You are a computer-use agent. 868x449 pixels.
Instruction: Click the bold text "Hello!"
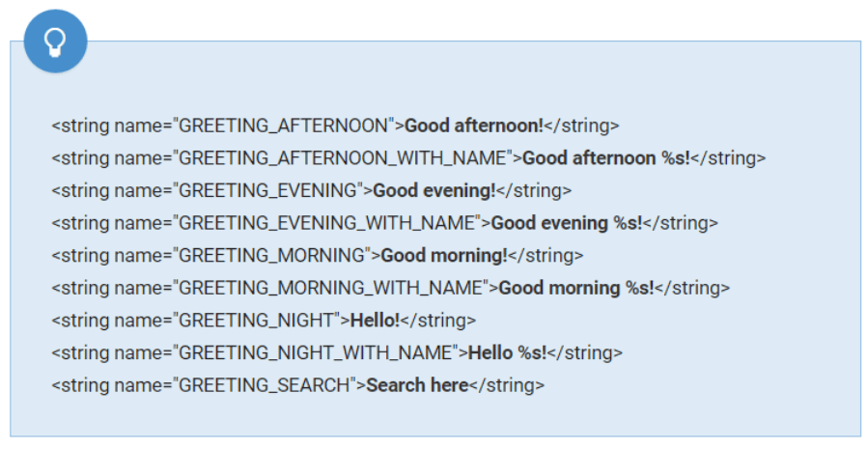coord(375,321)
